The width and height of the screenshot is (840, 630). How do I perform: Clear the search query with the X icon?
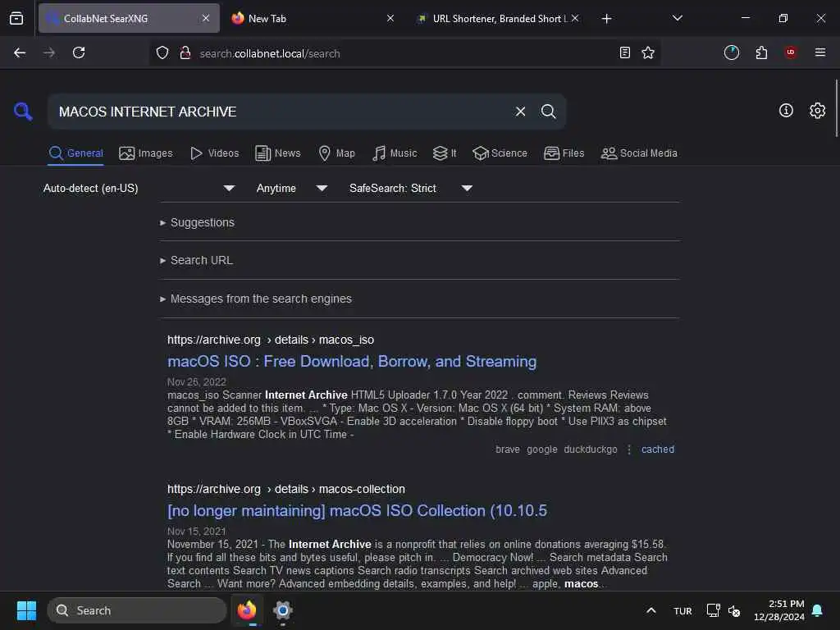click(x=520, y=112)
